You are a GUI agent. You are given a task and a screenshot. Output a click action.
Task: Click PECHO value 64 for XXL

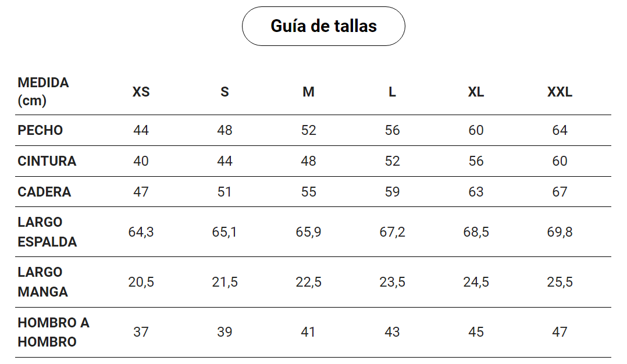tap(560, 130)
